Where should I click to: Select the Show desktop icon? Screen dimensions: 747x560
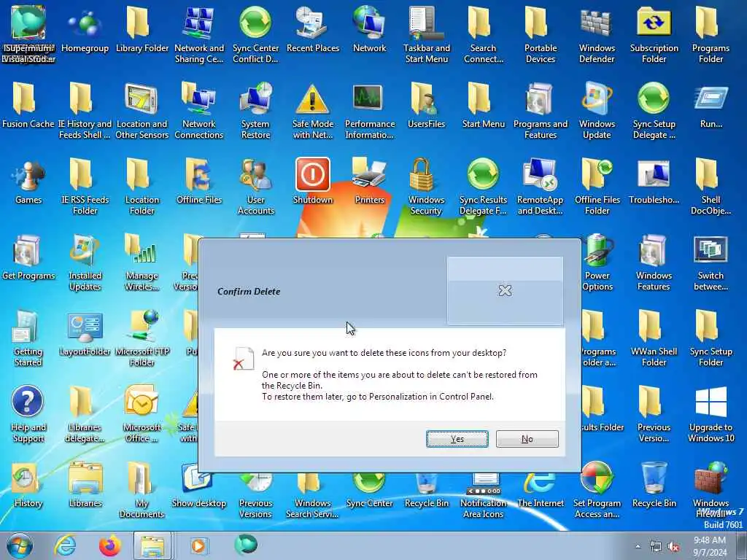tap(198, 486)
